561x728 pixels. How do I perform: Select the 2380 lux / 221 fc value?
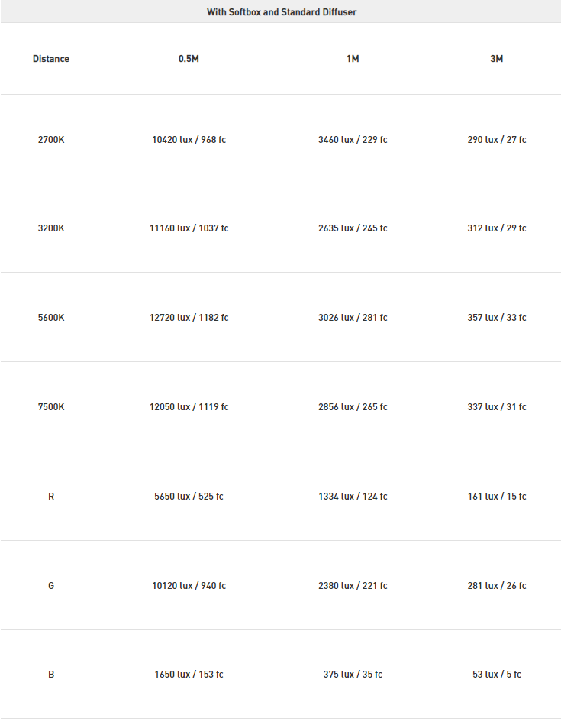coord(353,586)
